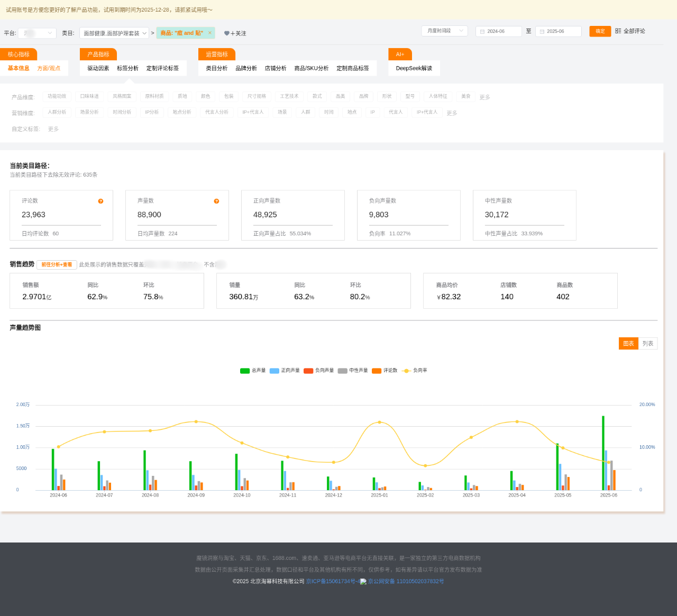Select the 功能功效 tag
677x616 pixels.
coord(57,96)
